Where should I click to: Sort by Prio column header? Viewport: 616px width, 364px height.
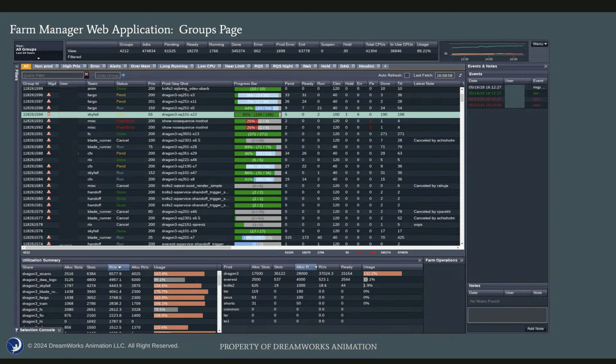click(x=153, y=83)
